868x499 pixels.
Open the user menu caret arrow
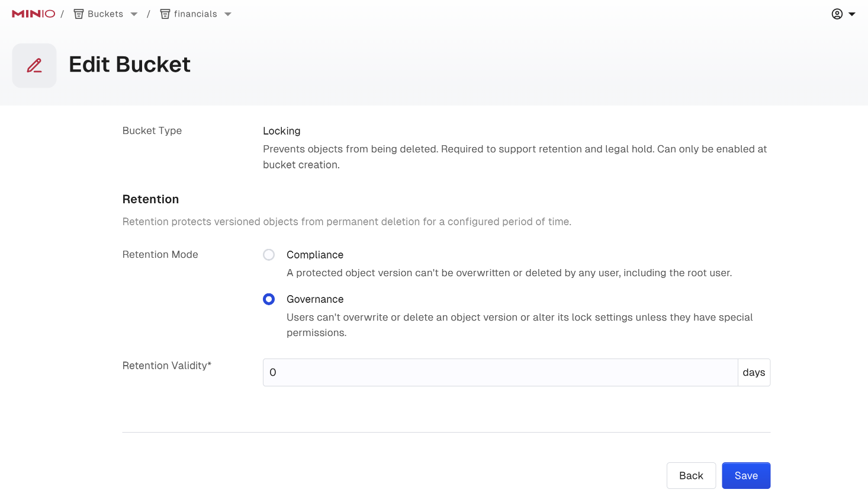tap(852, 14)
